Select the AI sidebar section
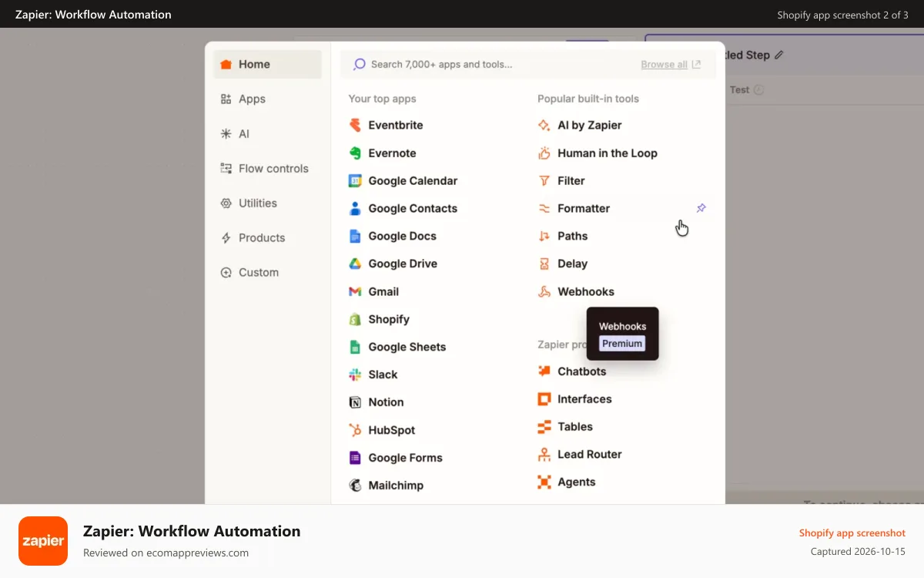Image resolution: width=924 pixels, height=578 pixels. (x=267, y=134)
